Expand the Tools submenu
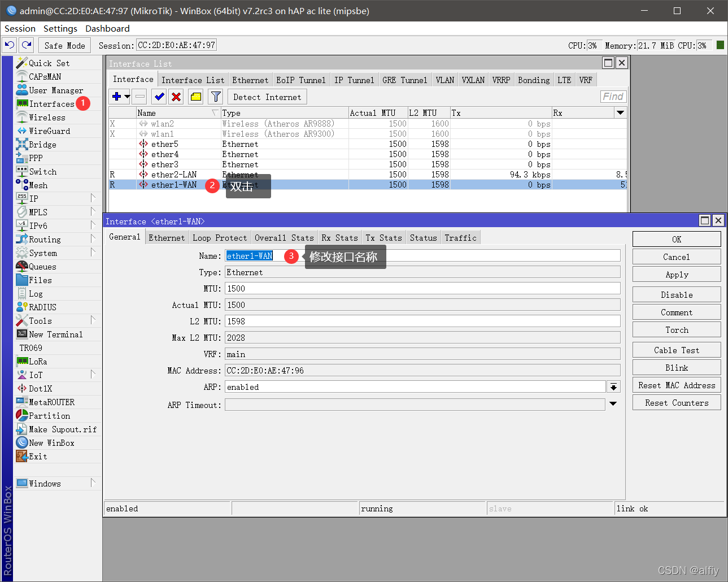The image size is (728, 582). (93, 320)
